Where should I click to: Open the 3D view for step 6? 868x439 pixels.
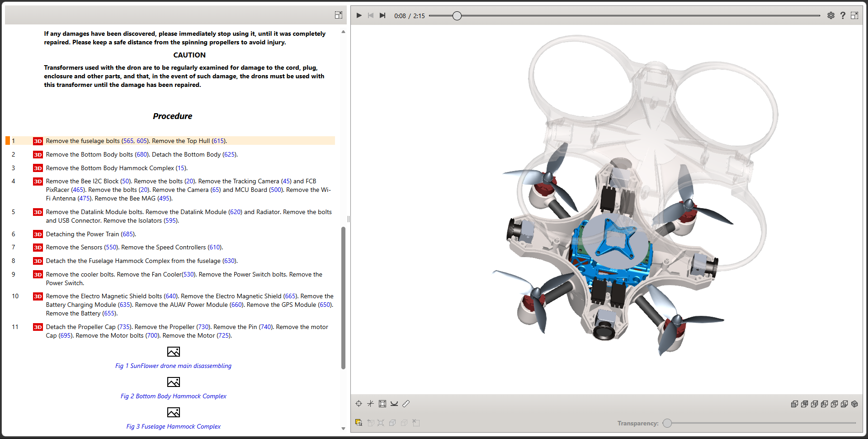pyautogui.click(x=38, y=234)
